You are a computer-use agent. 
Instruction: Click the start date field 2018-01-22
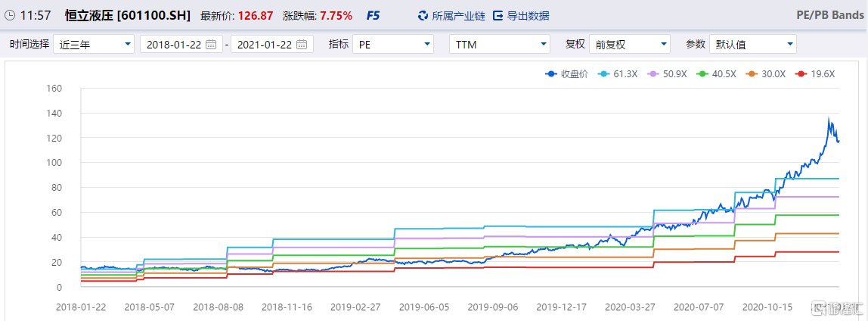pos(181,45)
